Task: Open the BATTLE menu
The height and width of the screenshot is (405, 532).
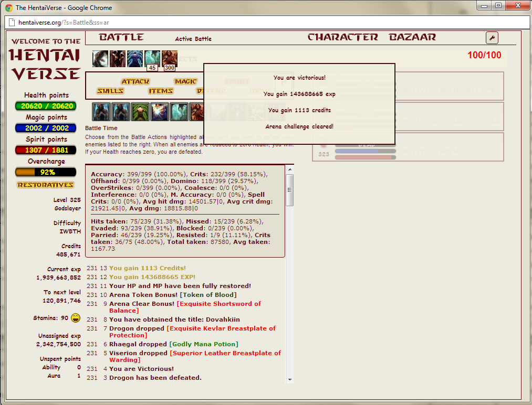Action: pyautogui.click(x=121, y=37)
